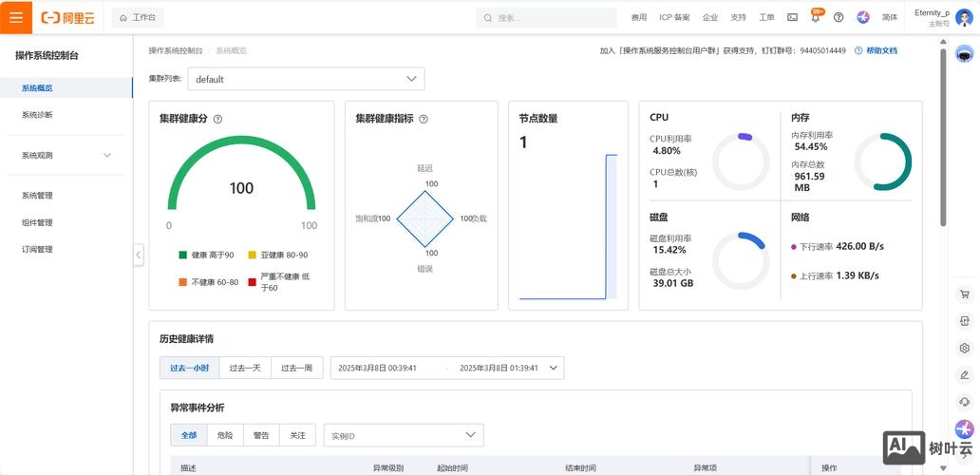
Task: Open the notification bell with 99+ badge
Action: [x=816, y=17]
